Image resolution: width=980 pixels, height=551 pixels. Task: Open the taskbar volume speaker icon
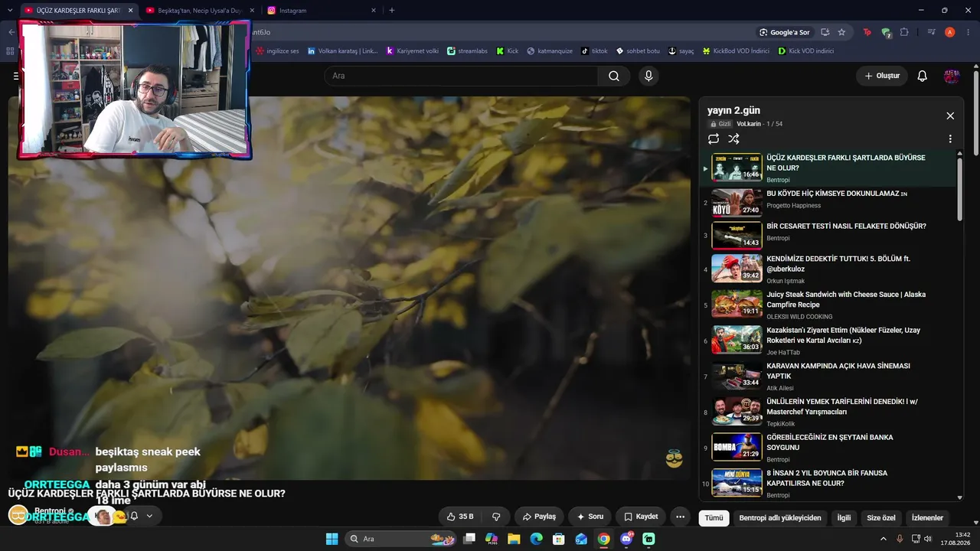coord(928,539)
